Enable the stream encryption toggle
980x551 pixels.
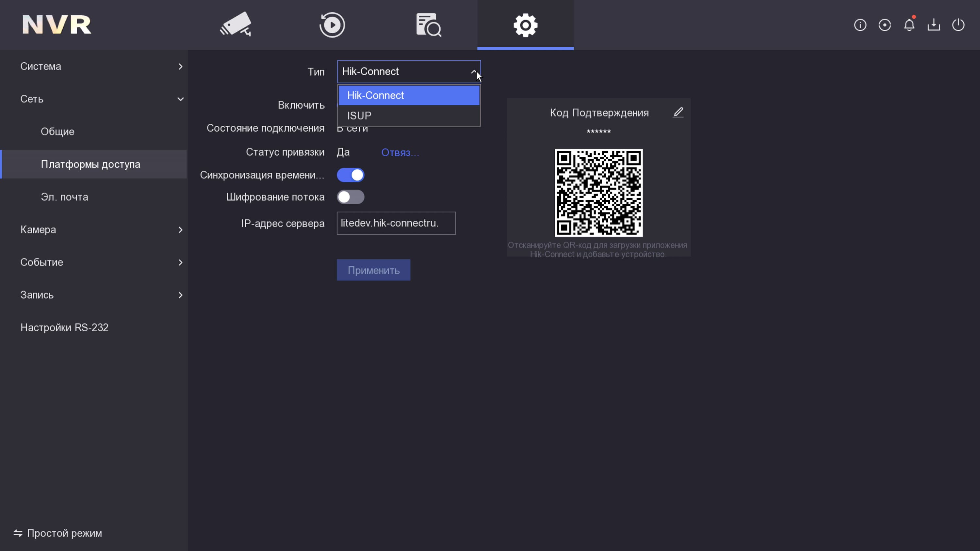(x=351, y=197)
